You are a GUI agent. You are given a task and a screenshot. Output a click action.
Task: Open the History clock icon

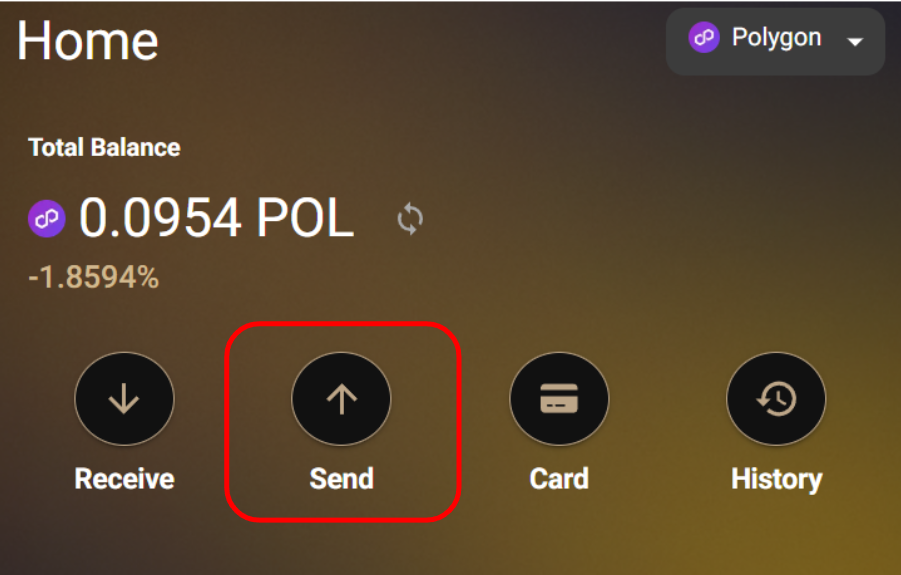click(x=776, y=399)
